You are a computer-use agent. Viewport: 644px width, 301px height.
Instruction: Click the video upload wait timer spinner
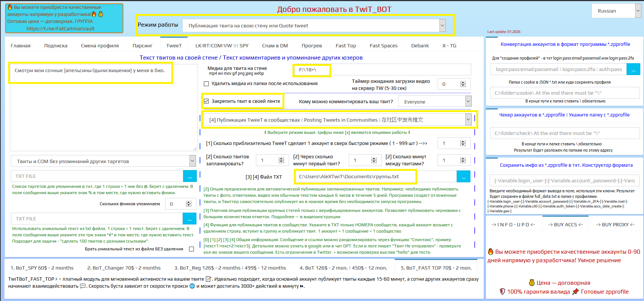point(463,84)
